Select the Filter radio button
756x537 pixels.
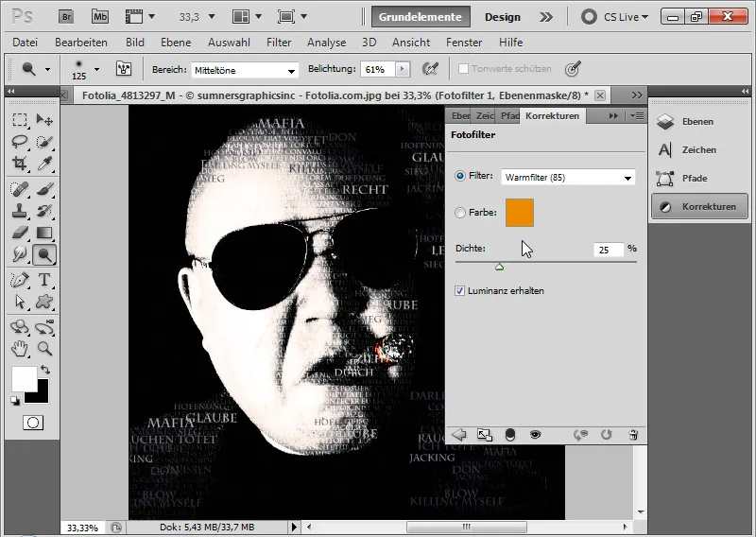[x=460, y=176]
